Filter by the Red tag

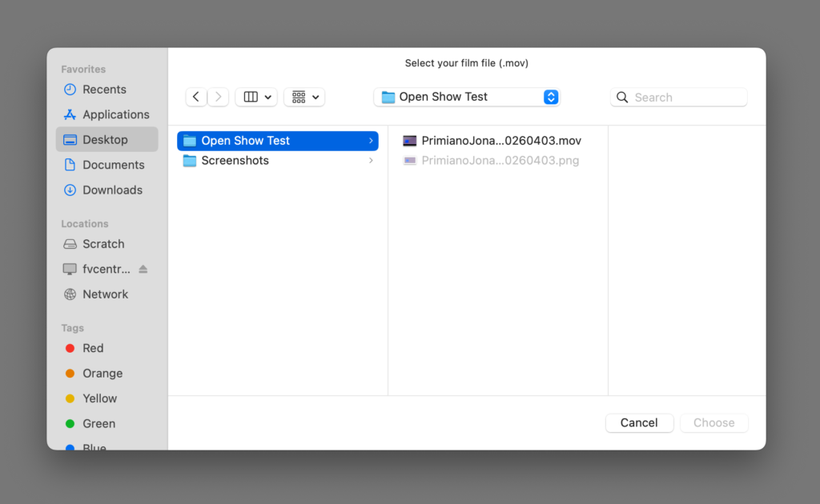click(x=93, y=348)
